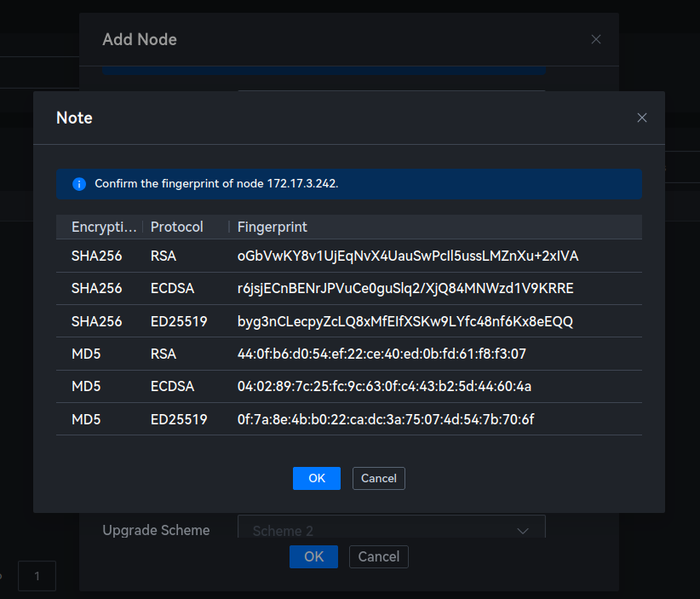Click the Fingerprint column header
This screenshot has width=700, height=599.
point(273,227)
